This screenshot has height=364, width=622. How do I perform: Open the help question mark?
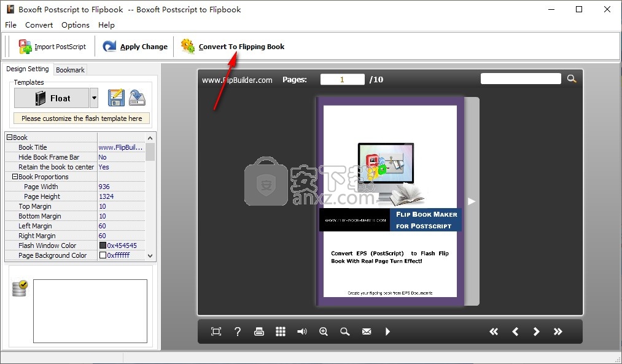click(238, 331)
